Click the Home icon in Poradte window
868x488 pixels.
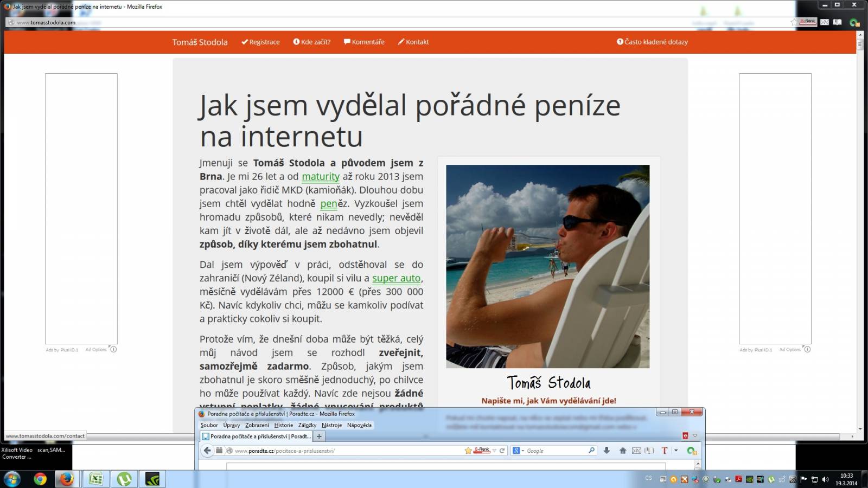pos(623,451)
